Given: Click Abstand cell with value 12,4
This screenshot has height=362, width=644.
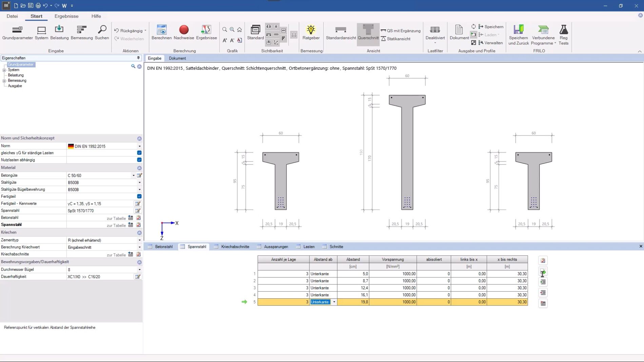Looking at the screenshot, I should [353, 288].
